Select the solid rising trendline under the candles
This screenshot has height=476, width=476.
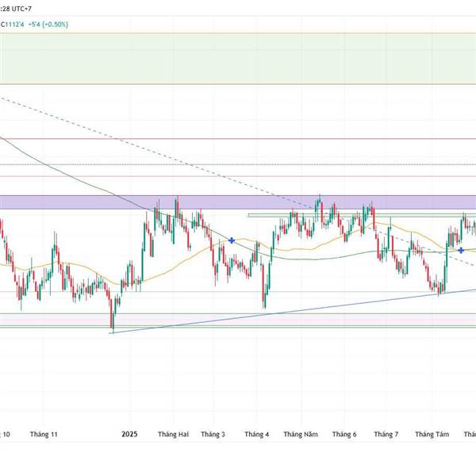click(291, 311)
